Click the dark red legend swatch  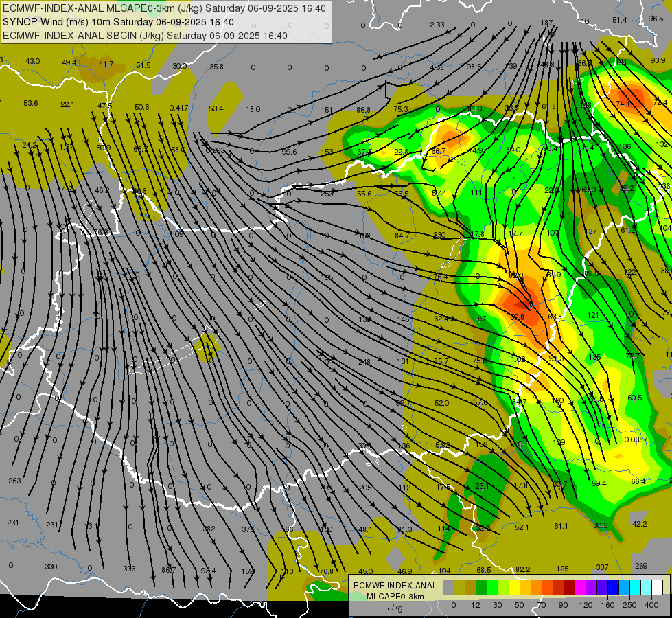[x=569, y=588]
